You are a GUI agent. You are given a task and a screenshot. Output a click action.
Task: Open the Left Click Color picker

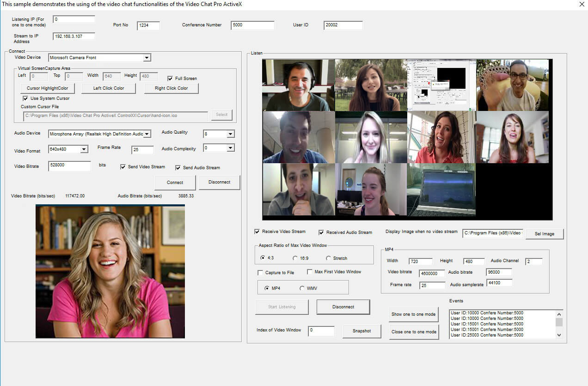[x=108, y=88]
